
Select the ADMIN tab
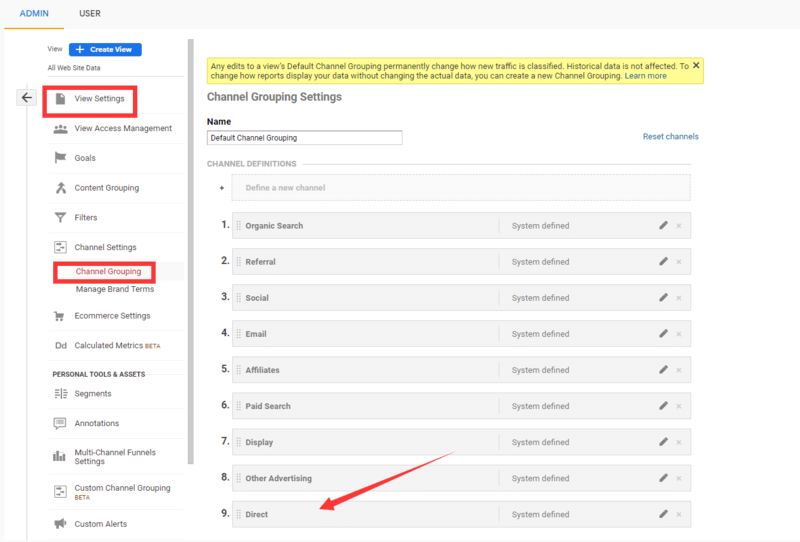[x=34, y=14]
